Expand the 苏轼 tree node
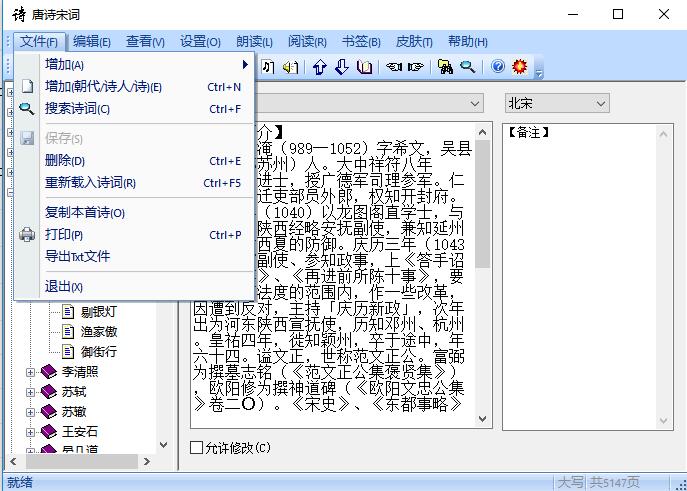687x491 pixels. (x=30, y=392)
